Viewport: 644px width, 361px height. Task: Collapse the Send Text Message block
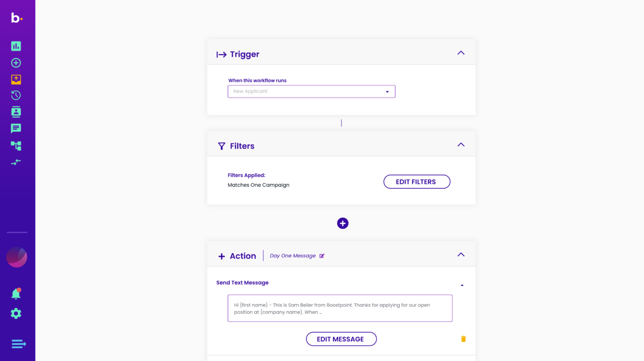[462, 284]
